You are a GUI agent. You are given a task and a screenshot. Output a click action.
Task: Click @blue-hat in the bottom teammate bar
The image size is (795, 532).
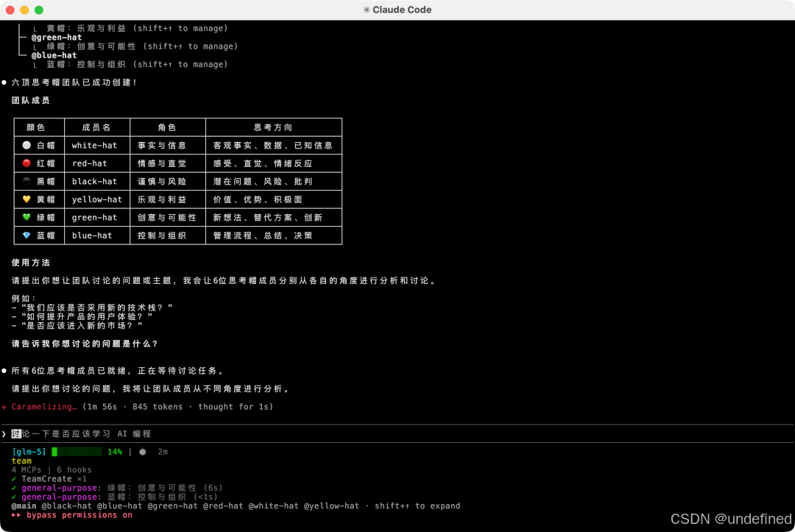(120, 506)
